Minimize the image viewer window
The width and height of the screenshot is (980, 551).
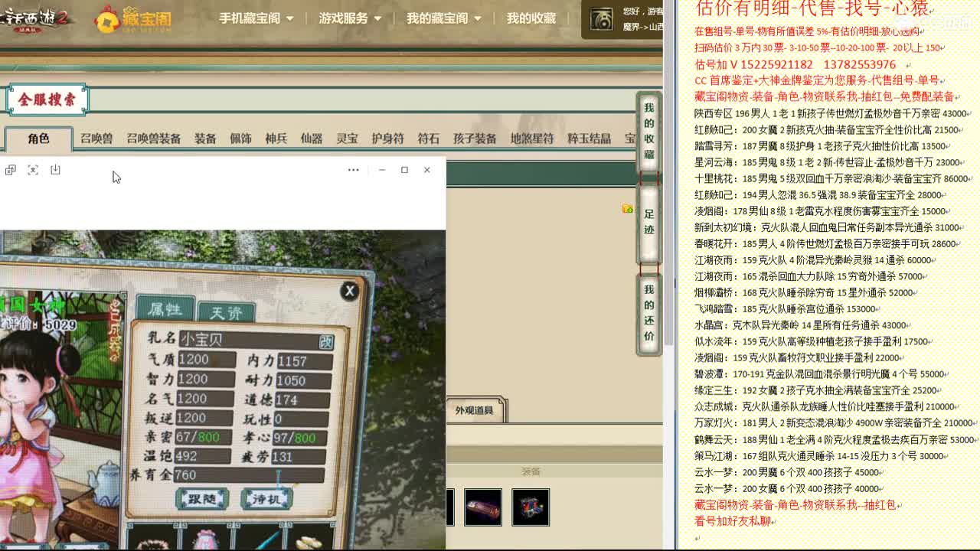(382, 170)
